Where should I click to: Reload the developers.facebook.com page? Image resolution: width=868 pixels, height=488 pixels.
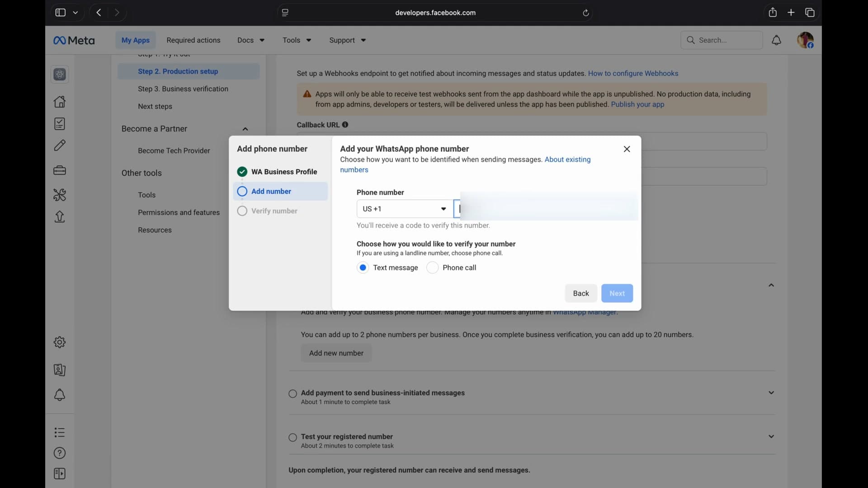pos(586,13)
